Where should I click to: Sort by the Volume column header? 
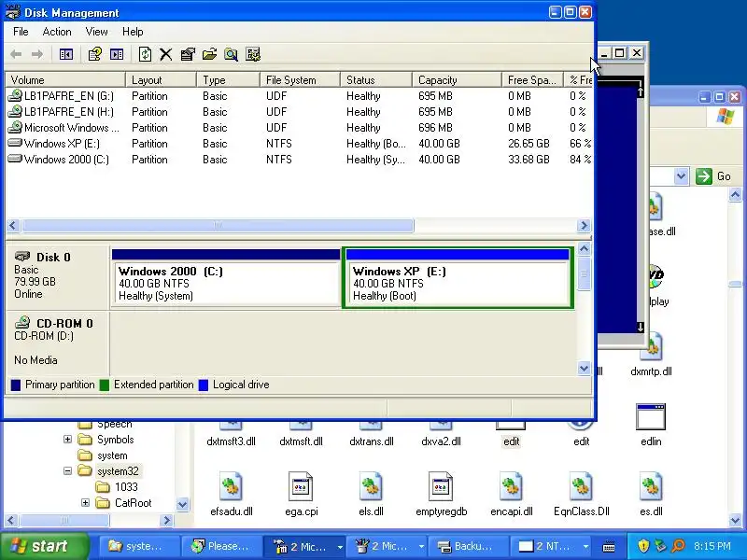tap(65, 80)
